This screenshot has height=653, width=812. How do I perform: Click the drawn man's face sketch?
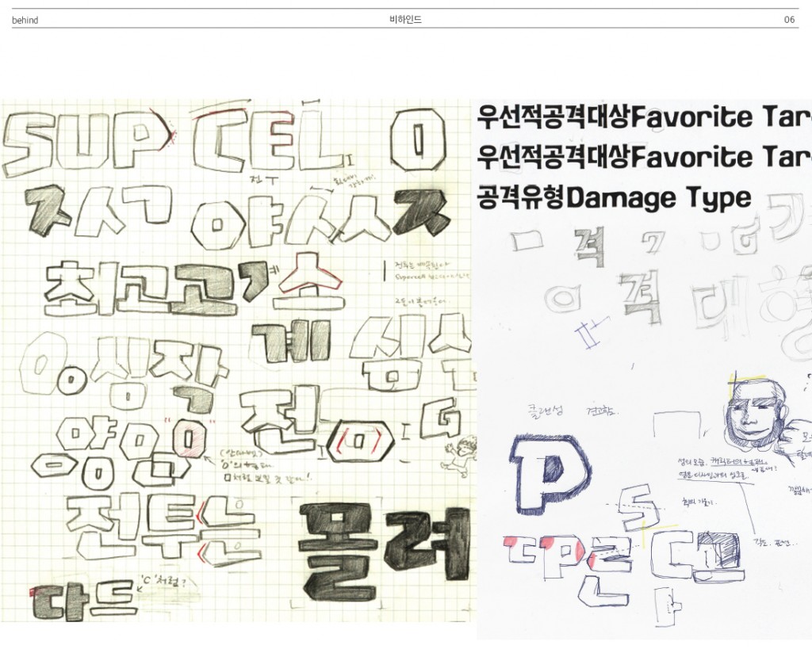point(756,414)
